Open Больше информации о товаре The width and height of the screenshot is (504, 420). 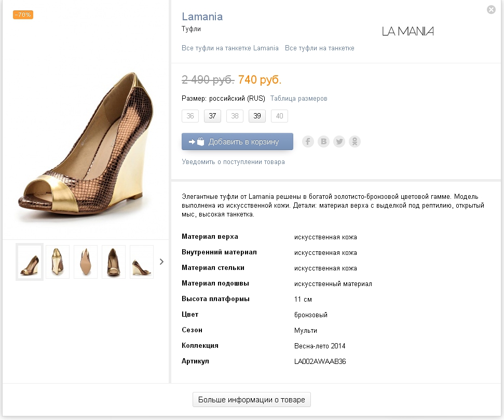(x=252, y=400)
